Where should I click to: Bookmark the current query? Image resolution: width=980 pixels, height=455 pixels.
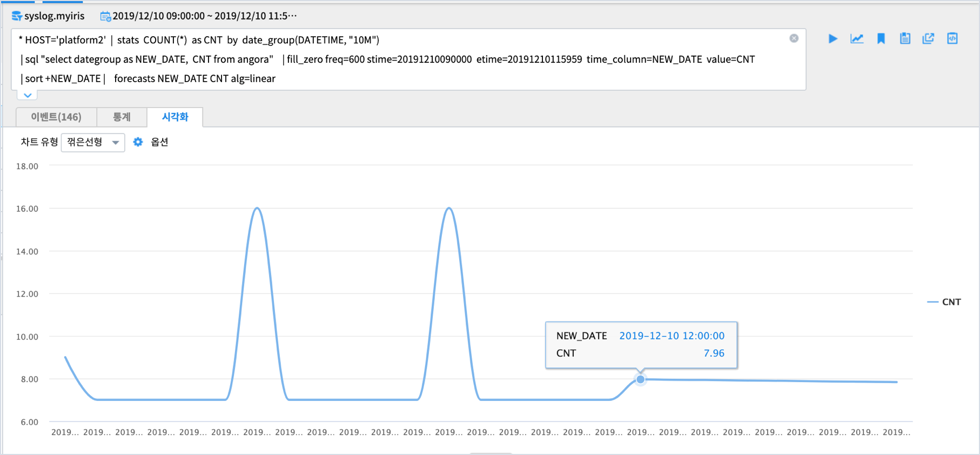tap(881, 38)
